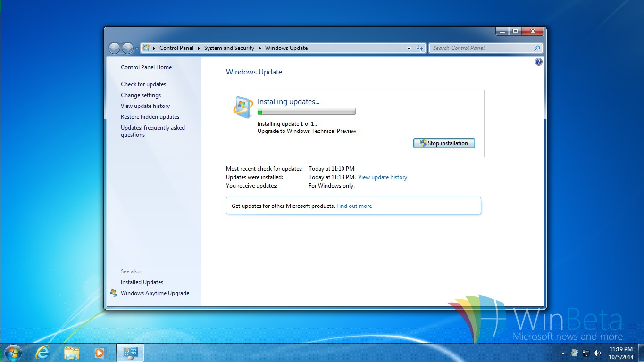Click the Stop installation button

point(444,143)
